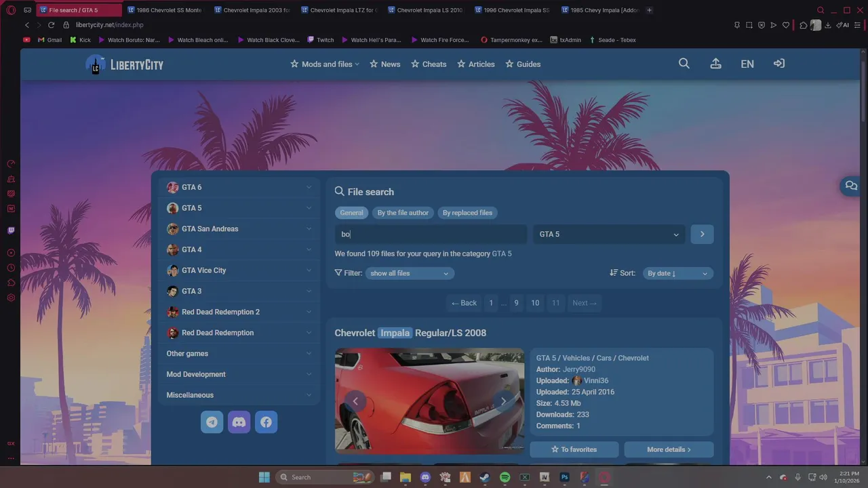Viewport: 868px width, 488px height.
Task: Submit the file search arrow button
Action: [702, 234]
